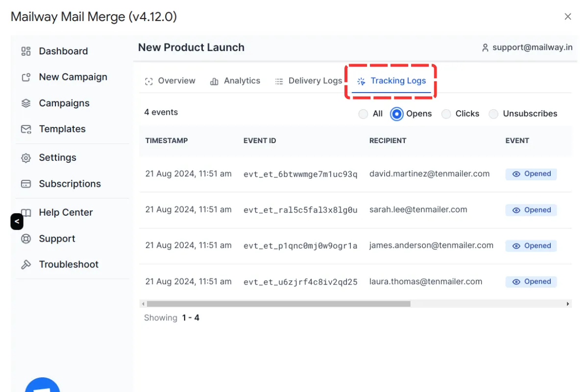Open Campaigns via the layers icon
Screen dimensions: 588x392
(26, 103)
